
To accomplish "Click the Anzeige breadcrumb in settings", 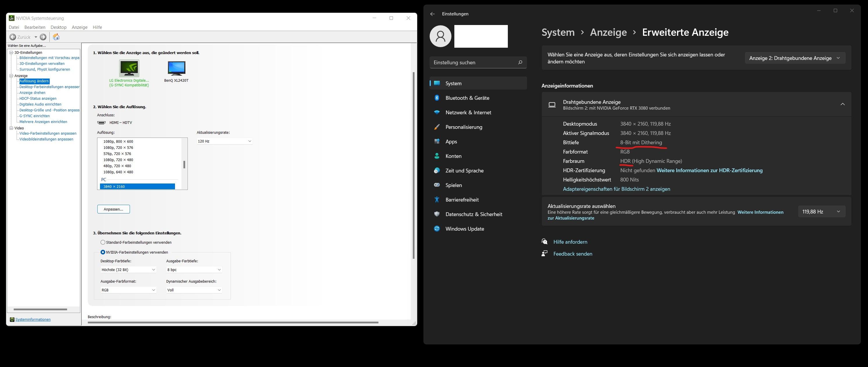I will (x=608, y=32).
